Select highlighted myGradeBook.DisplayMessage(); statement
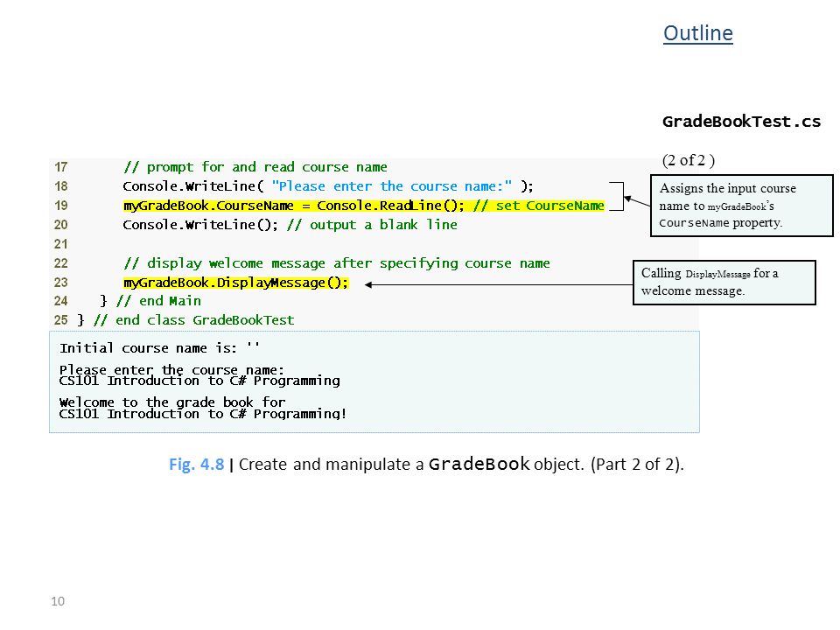 (235, 283)
